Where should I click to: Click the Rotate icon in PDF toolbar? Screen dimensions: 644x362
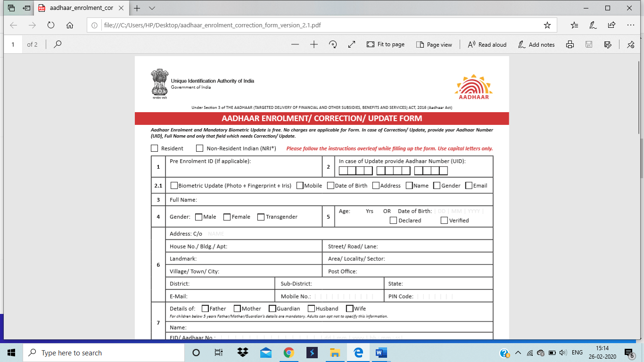tap(333, 44)
